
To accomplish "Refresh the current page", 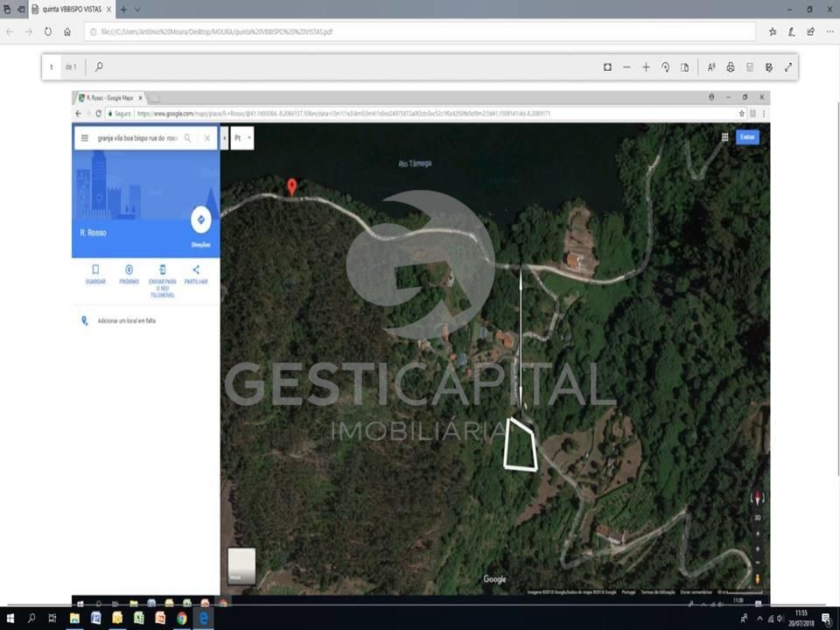I will [48, 31].
